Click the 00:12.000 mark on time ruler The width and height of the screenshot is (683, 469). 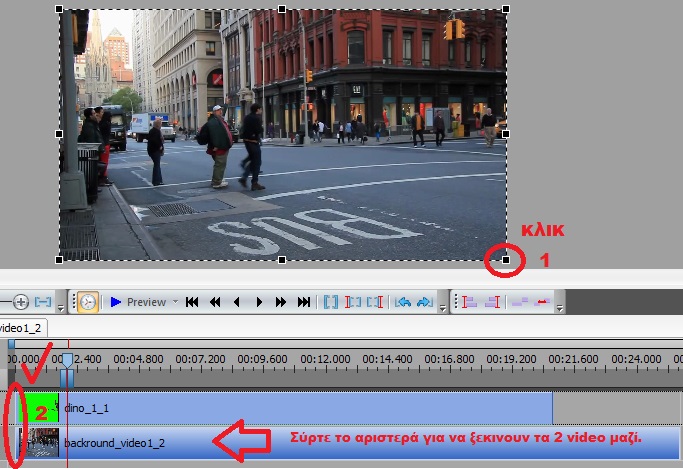pos(325,359)
